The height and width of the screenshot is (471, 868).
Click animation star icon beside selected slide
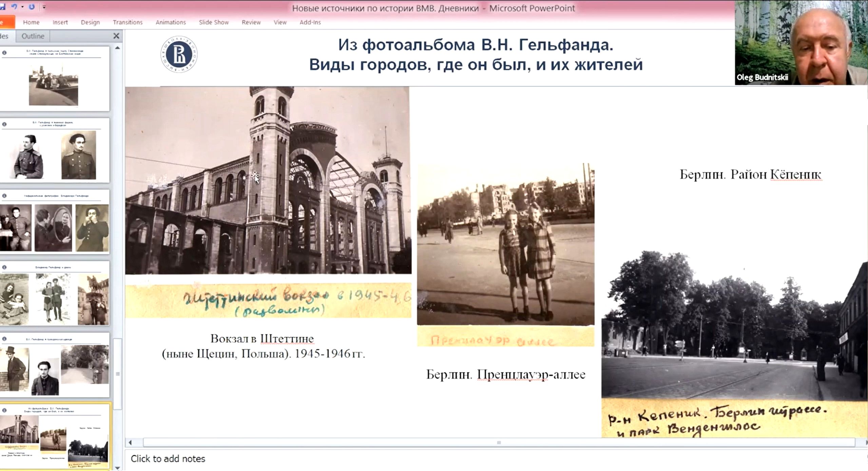coord(4,410)
